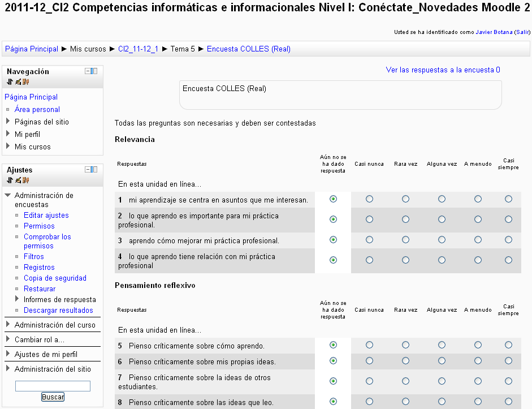Expand 'Informes de respuesta' node
532x409 pixels.
(18, 299)
